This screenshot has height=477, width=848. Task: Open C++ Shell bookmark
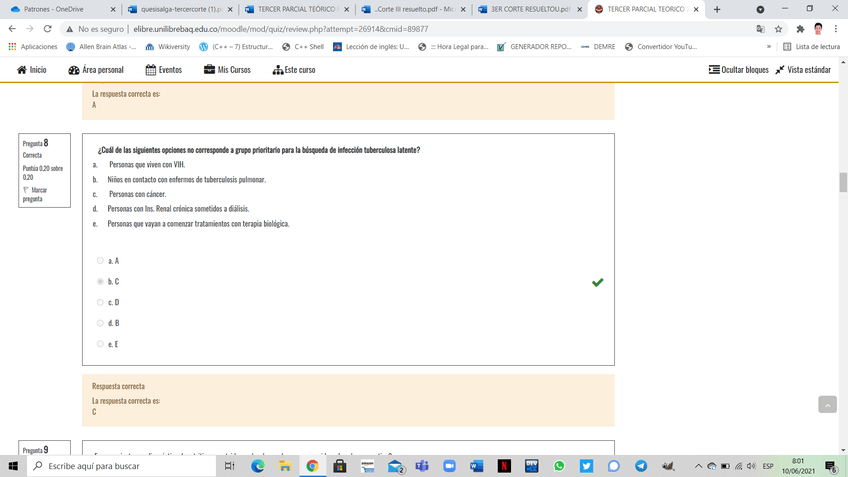pyautogui.click(x=303, y=47)
